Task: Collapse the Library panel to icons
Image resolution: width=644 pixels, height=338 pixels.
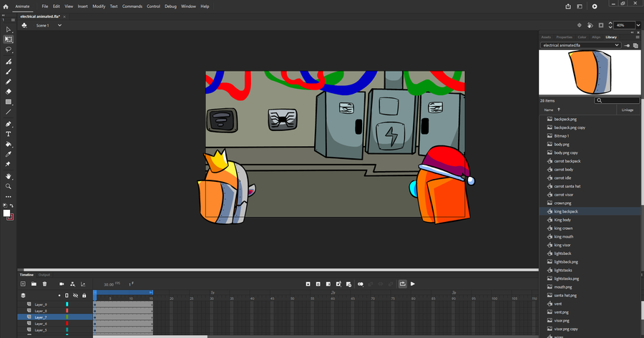Action: [632, 32]
